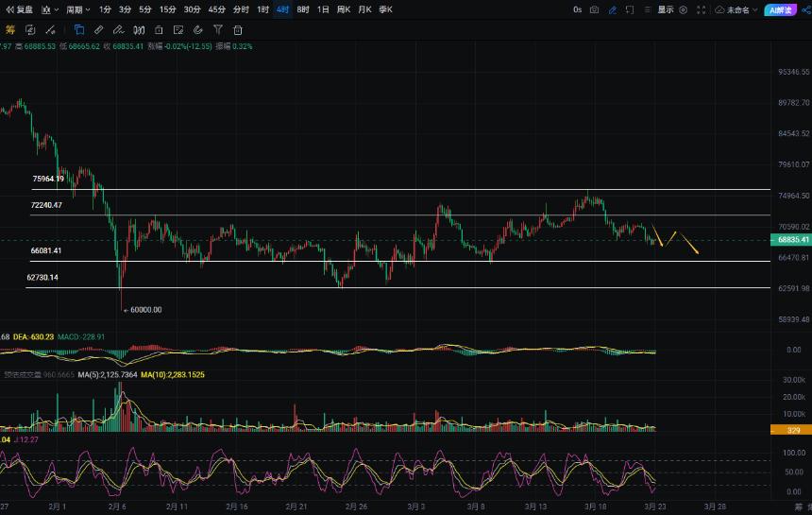
Task: Switch to 季K quarterly candles
Action: [385, 9]
